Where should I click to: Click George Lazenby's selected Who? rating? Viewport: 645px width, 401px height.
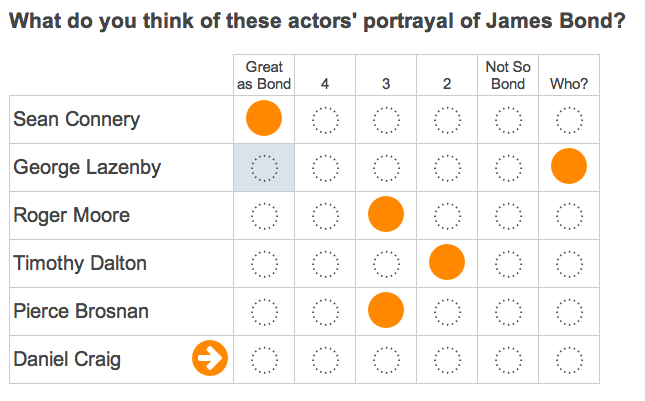pyautogui.click(x=569, y=166)
